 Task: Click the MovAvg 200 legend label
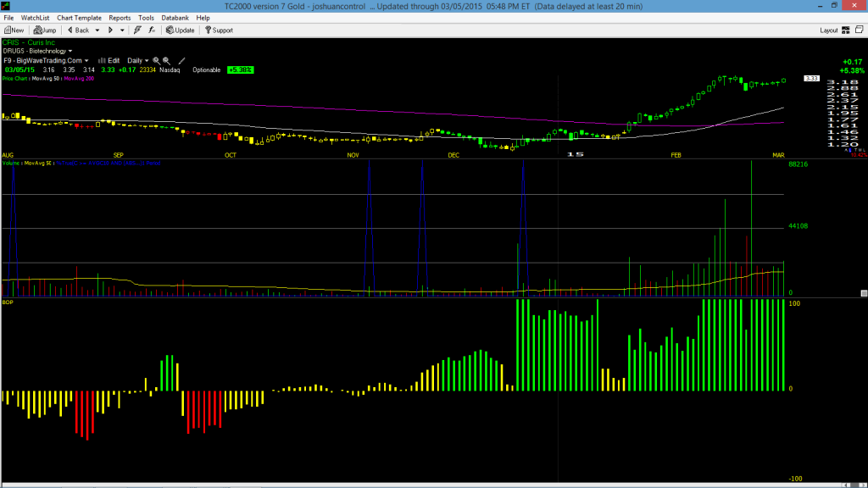click(x=79, y=79)
